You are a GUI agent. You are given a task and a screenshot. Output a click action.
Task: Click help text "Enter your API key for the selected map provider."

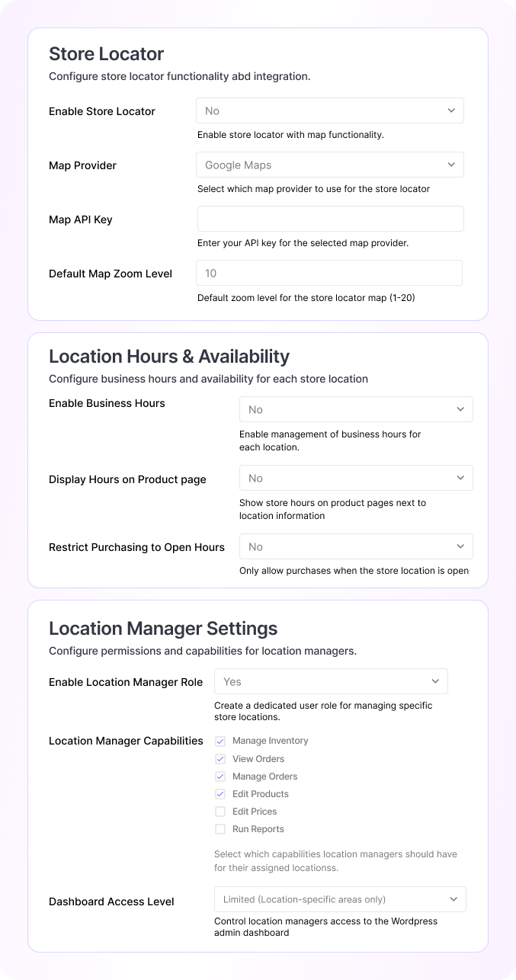[x=303, y=243]
